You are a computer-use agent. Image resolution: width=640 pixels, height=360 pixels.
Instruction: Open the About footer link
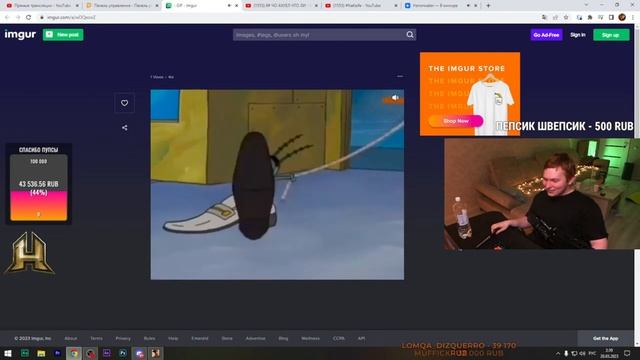pos(71,338)
